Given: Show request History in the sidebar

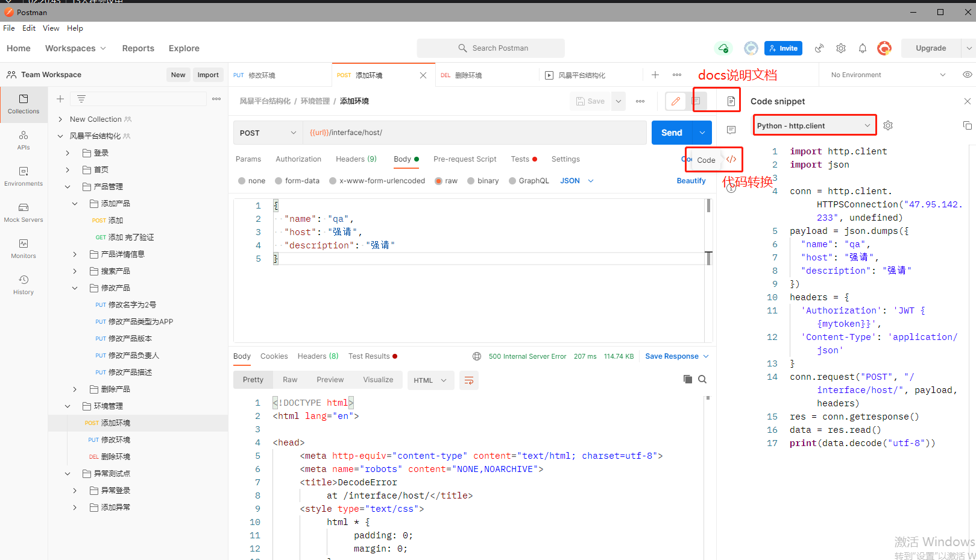Looking at the screenshot, I should point(24,285).
